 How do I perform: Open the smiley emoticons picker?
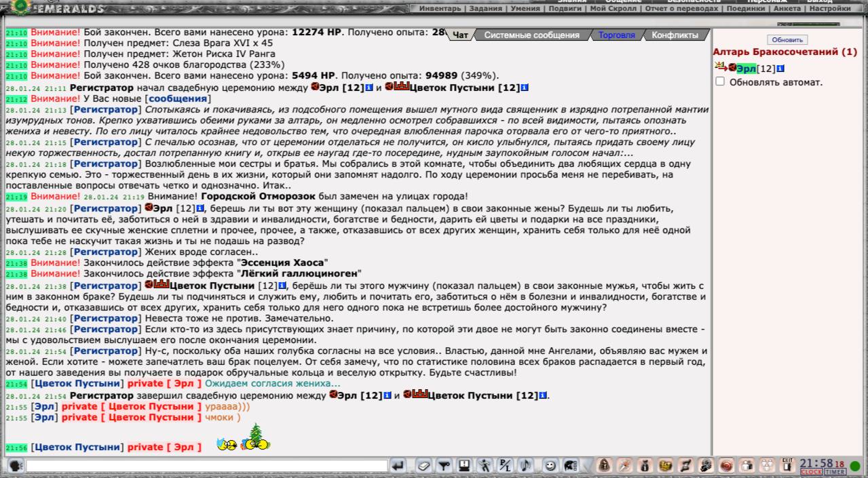(550, 466)
